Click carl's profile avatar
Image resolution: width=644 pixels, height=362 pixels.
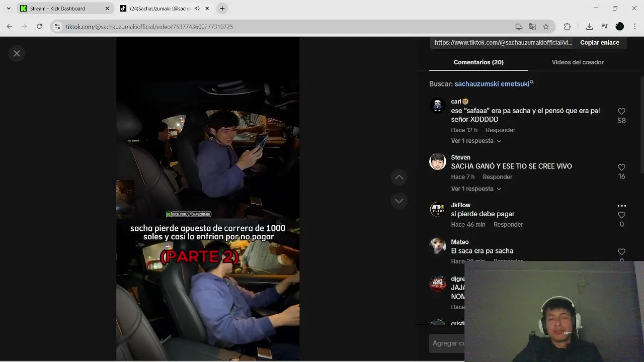pos(437,106)
